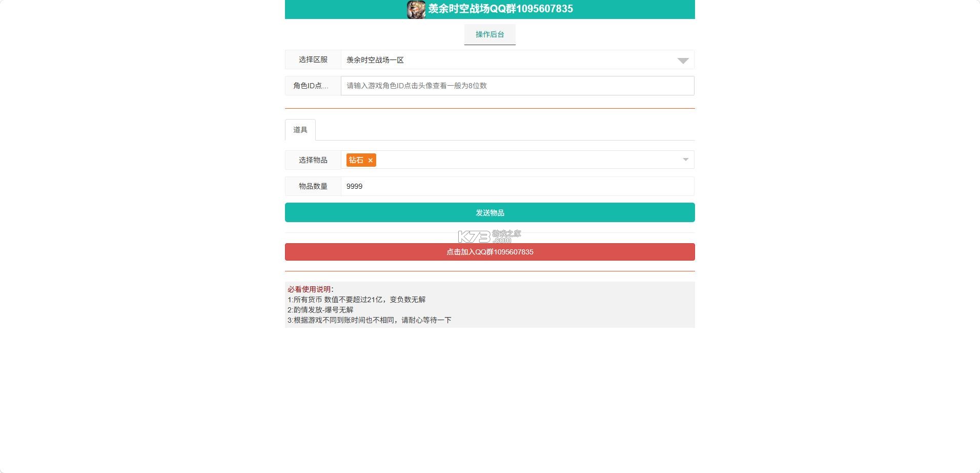The image size is (980, 473).
Task: Click the 物品数量 label
Action: pos(313,186)
